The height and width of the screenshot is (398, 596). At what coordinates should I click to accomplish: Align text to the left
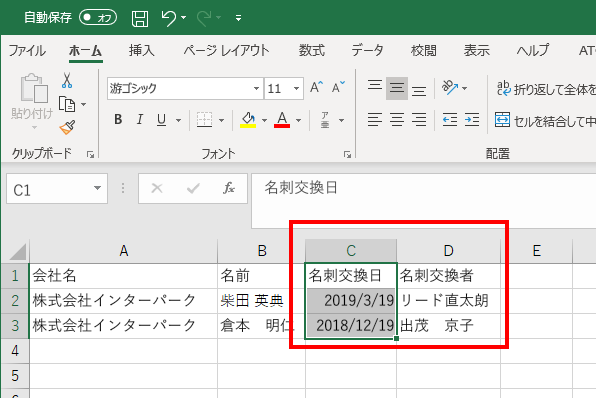click(x=375, y=120)
